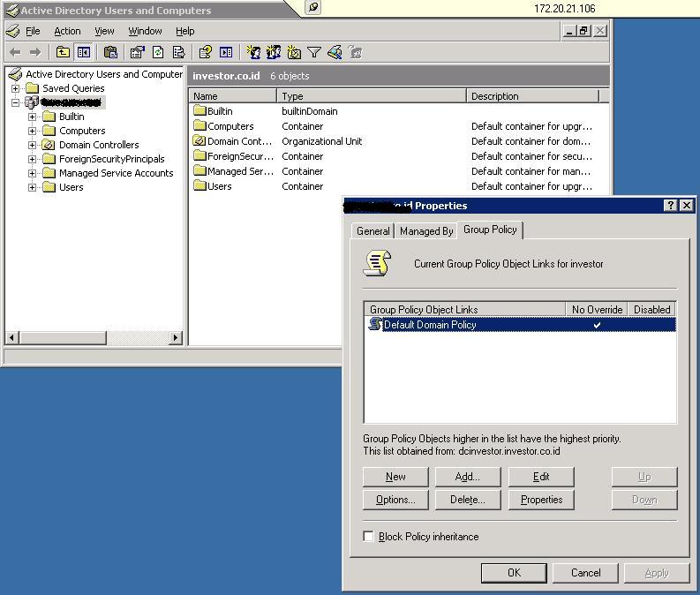The width and height of the screenshot is (700, 595).
Task: Click the Options... button
Action: [x=395, y=500]
